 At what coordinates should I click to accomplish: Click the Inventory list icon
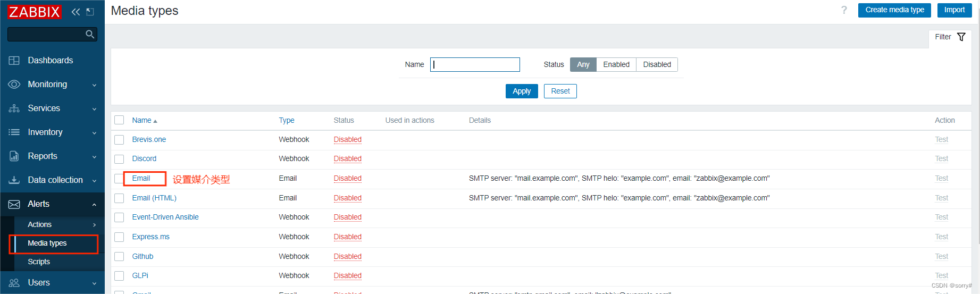click(x=14, y=132)
